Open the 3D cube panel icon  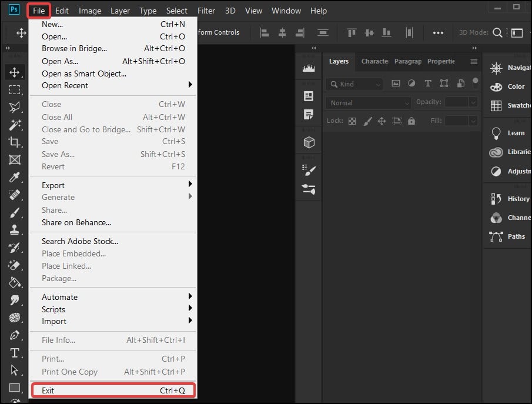click(x=309, y=142)
